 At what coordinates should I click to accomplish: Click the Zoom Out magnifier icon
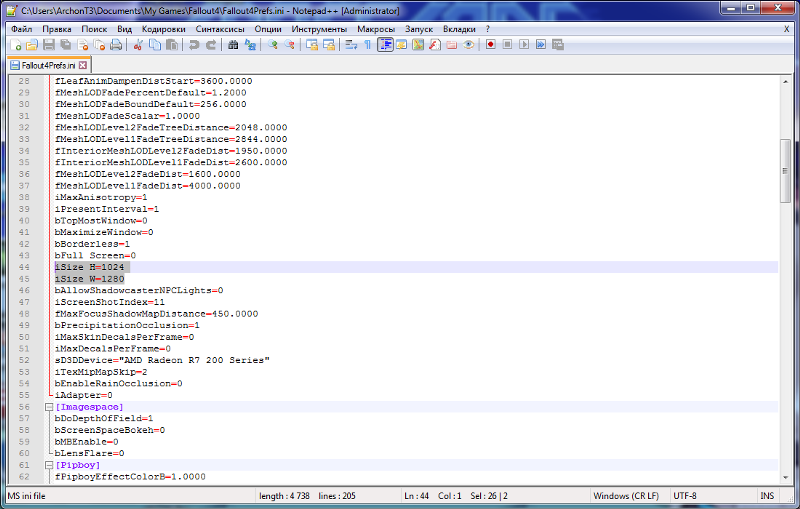click(x=289, y=45)
